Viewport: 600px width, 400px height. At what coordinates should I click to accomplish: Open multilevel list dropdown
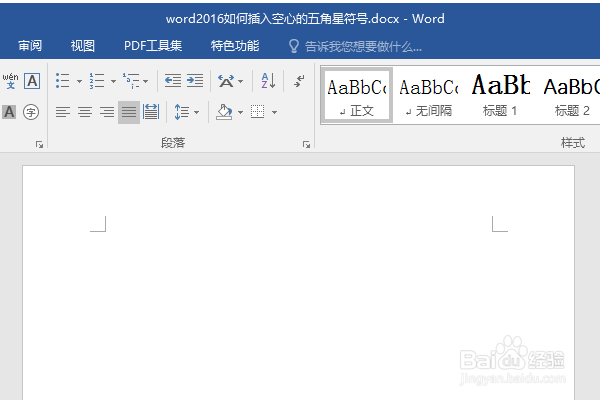(x=145, y=81)
